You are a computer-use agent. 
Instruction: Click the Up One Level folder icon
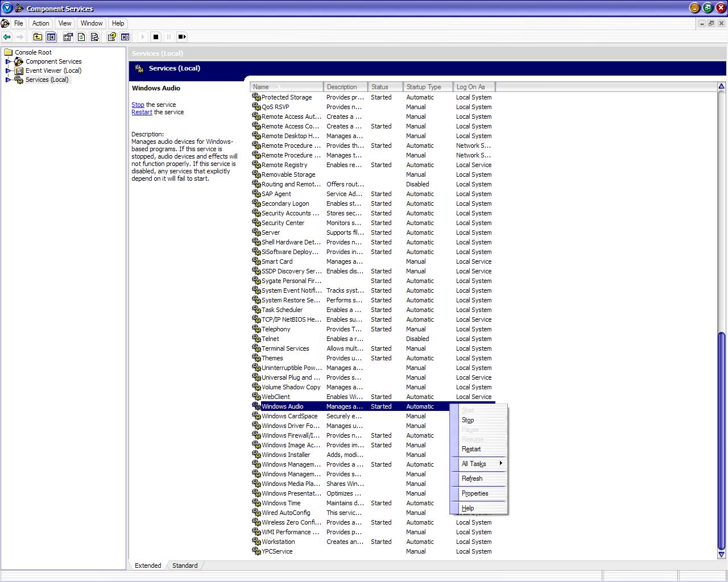tap(38, 37)
